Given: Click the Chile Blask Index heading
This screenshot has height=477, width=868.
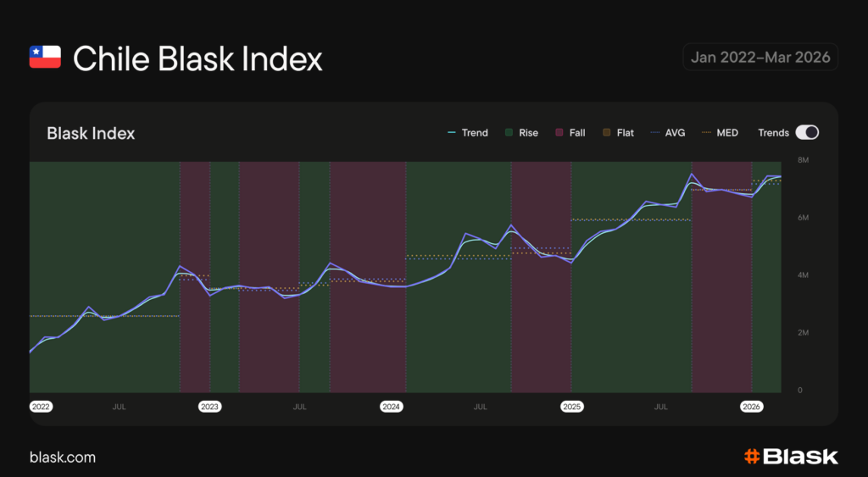Looking at the screenshot, I should (198, 58).
